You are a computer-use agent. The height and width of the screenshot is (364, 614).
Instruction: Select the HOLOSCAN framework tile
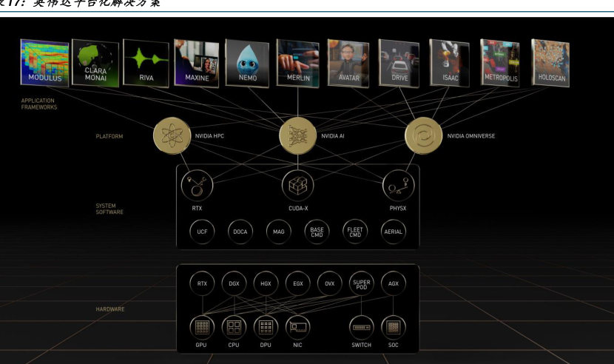tap(550, 63)
